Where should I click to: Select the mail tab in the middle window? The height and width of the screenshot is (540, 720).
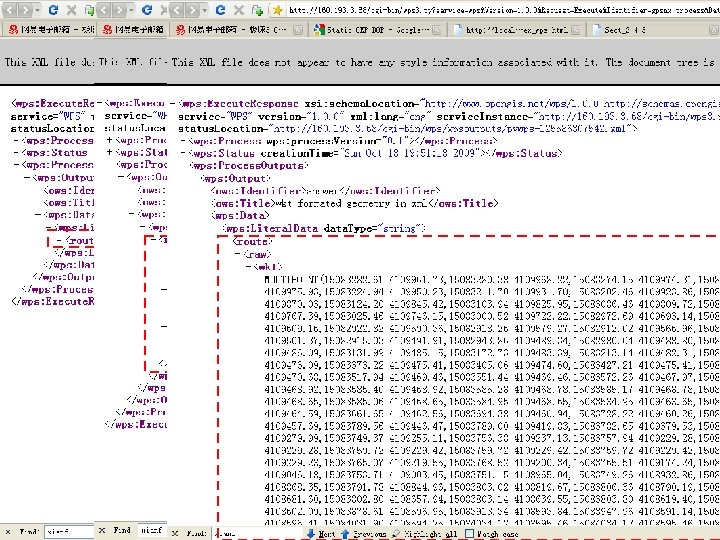(133, 30)
